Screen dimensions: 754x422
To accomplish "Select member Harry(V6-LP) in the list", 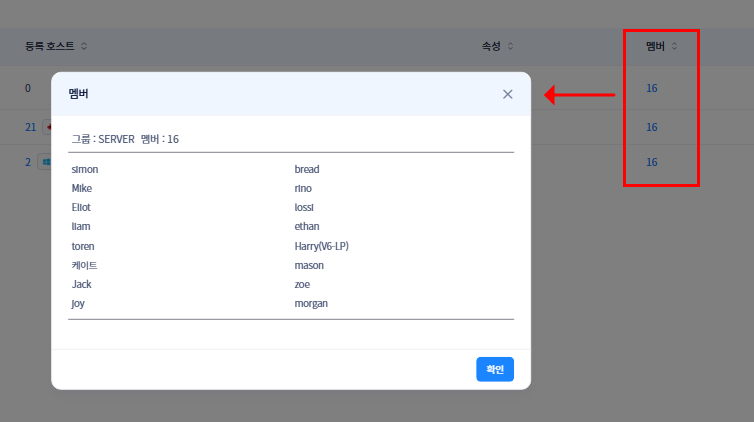I will click(321, 246).
